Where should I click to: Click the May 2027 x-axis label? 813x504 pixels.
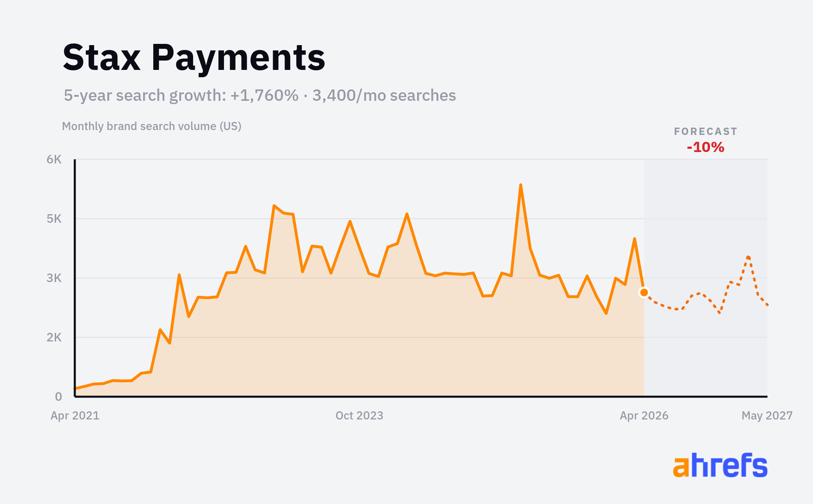[x=767, y=415]
